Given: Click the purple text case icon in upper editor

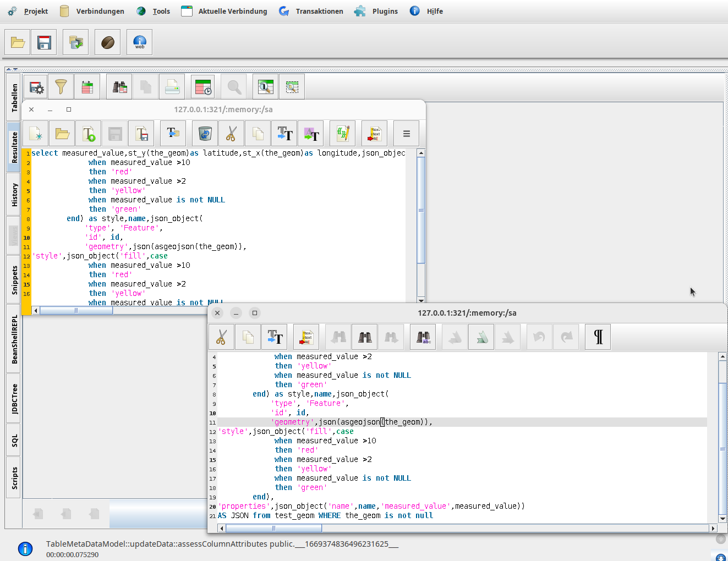Looking at the screenshot, I should (310, 134).
